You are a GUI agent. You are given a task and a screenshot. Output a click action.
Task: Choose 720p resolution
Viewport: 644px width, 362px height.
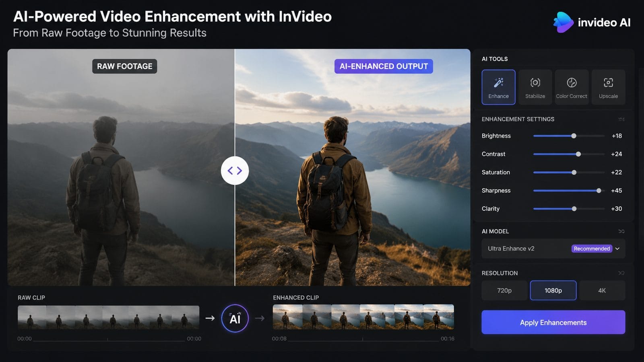click(x=504, y=290)
